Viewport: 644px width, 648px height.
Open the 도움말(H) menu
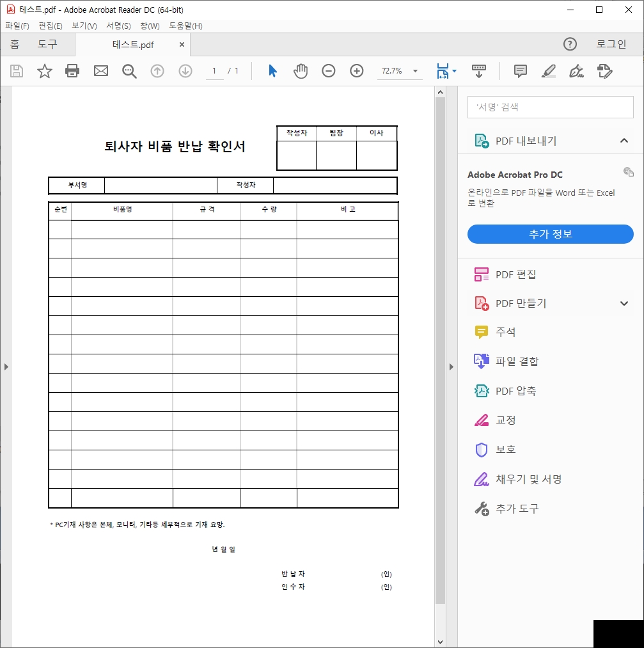185,26
